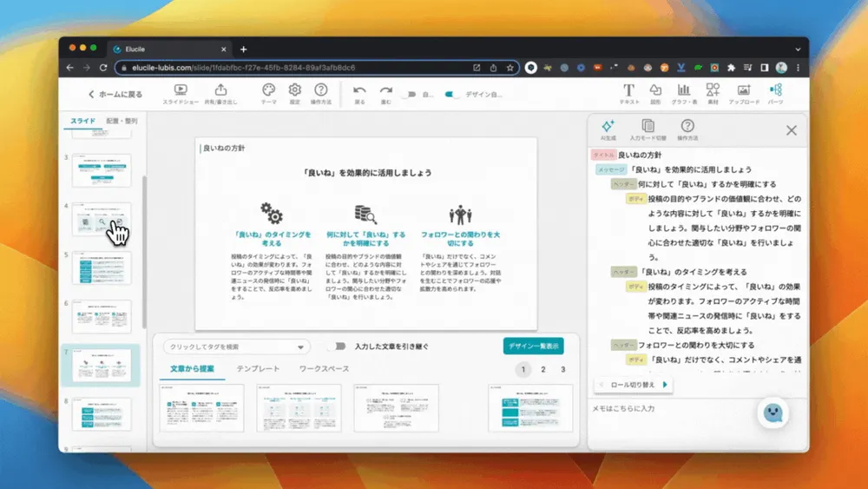Select slide thumbnail 4
This screenshot has width=868, height=489.
(102, 219)
